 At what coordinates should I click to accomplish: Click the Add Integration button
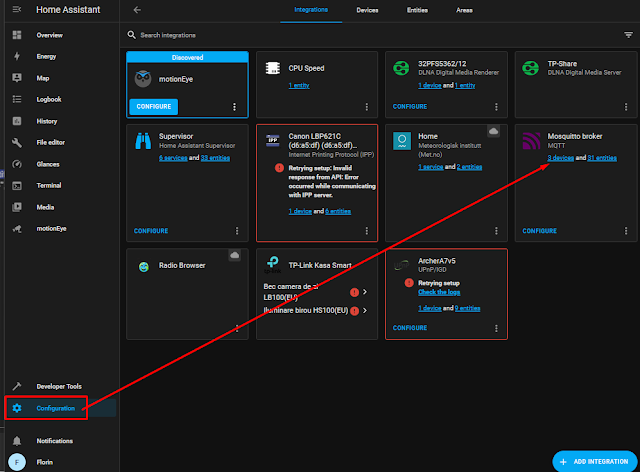[x=595, y=461]
